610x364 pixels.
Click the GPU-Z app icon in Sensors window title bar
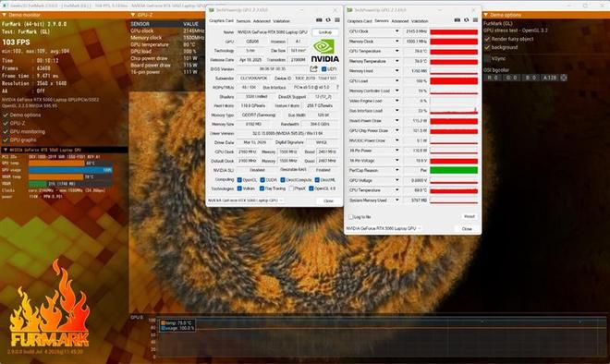point(349,10)
